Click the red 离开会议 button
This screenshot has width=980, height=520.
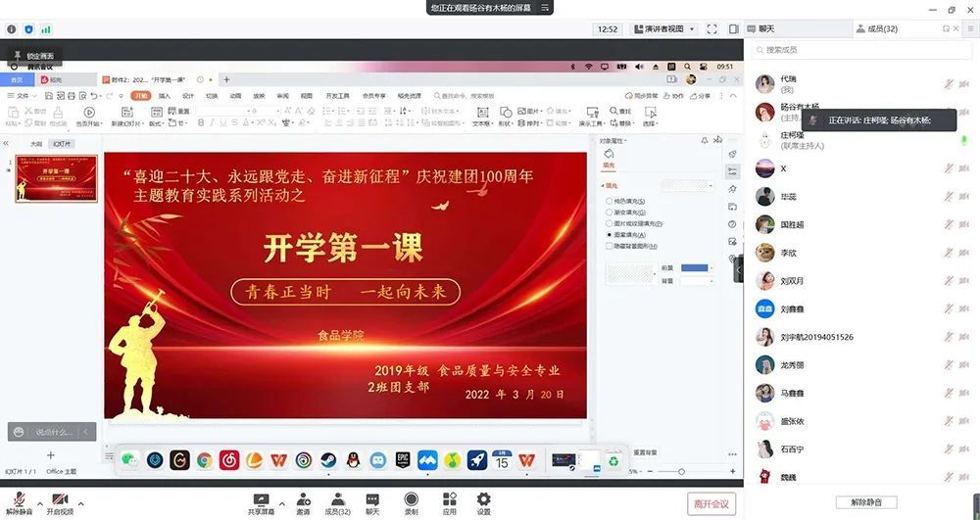(x=710, y=503)
